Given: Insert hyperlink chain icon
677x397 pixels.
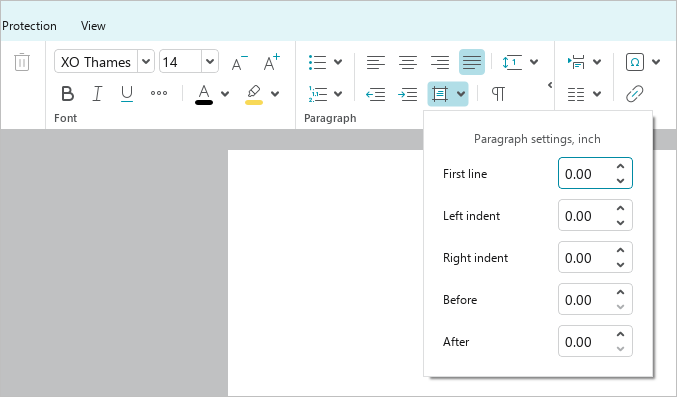Looking at the screenshot, I should 635,94.
